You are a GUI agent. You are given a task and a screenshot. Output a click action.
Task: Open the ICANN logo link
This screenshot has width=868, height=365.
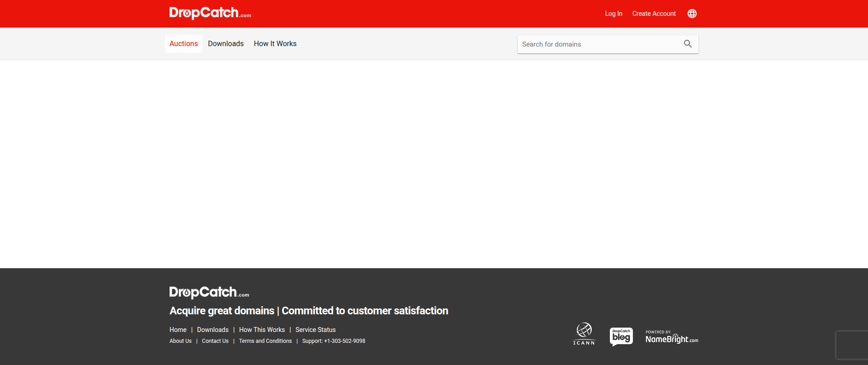[584, 334]
